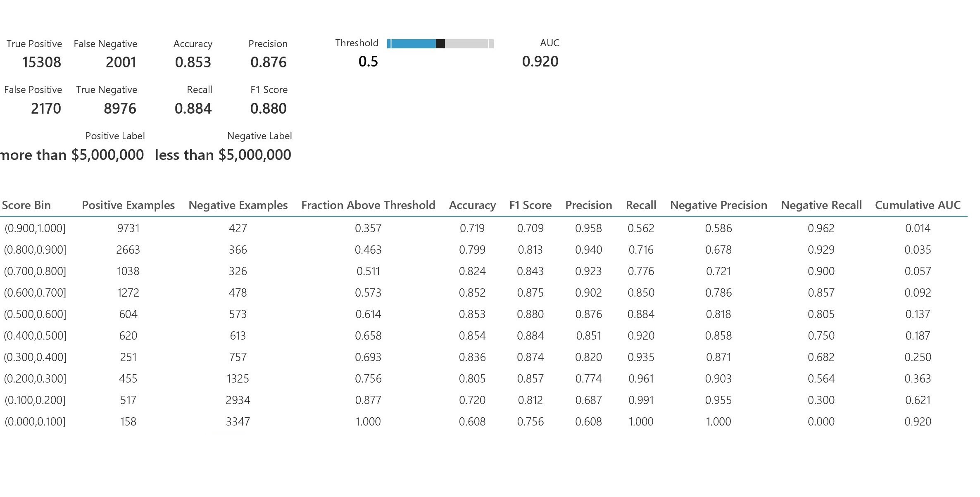The width and height of the screenshot is (980, 497).
Task: Click negative label text less than $5,000,000
Action: click(x=223, y=155)
